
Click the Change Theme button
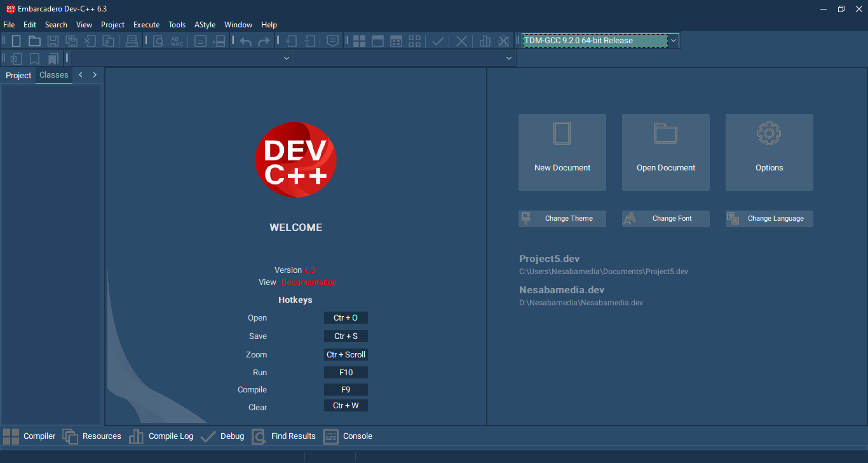[x=562, y=219]
